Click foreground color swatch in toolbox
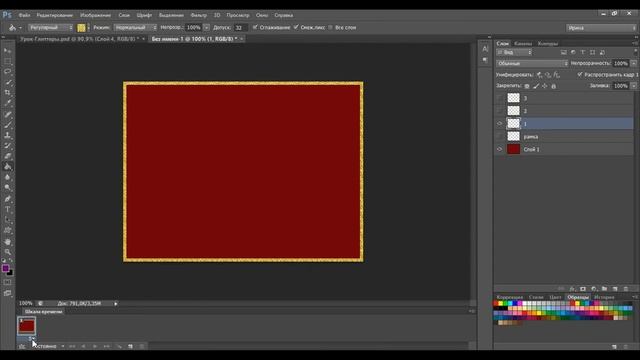This screenshot has width=640, height=360. pos(5,268)
